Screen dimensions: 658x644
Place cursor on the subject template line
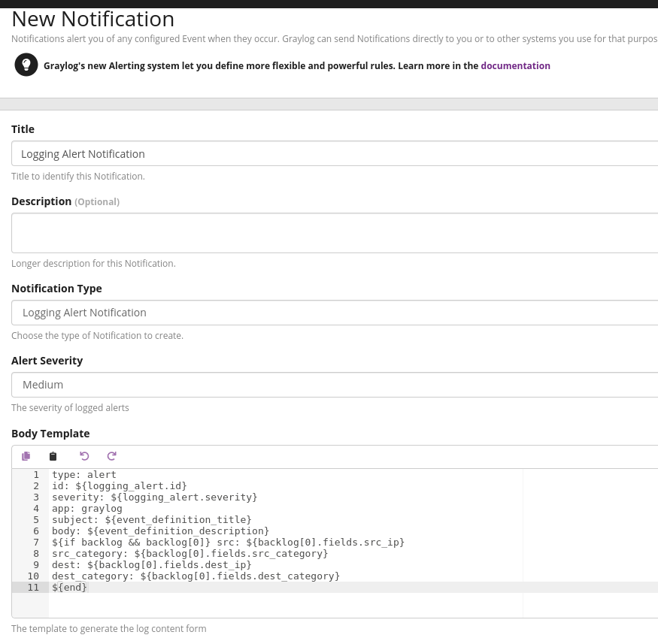click(151, 520)
